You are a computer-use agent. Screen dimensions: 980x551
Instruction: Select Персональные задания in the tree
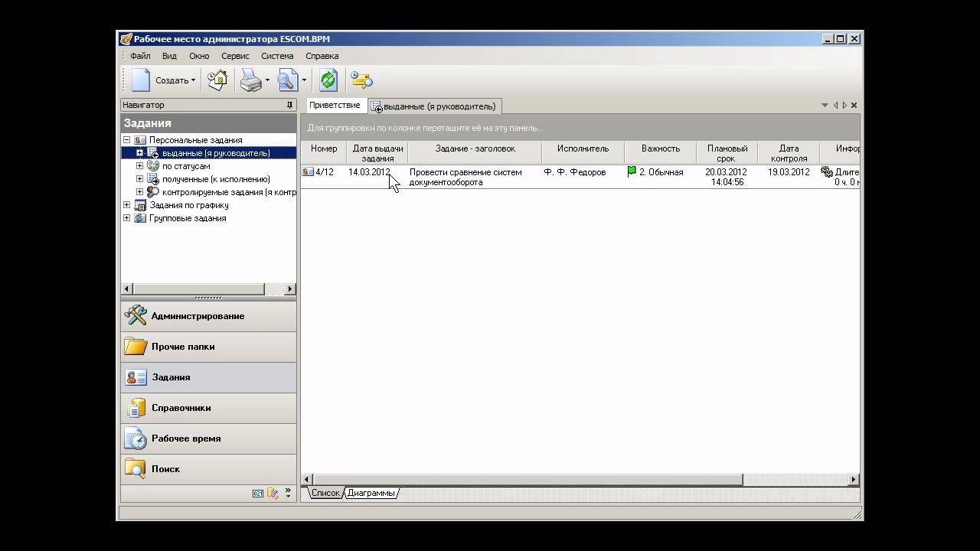[x=195, y=140]
